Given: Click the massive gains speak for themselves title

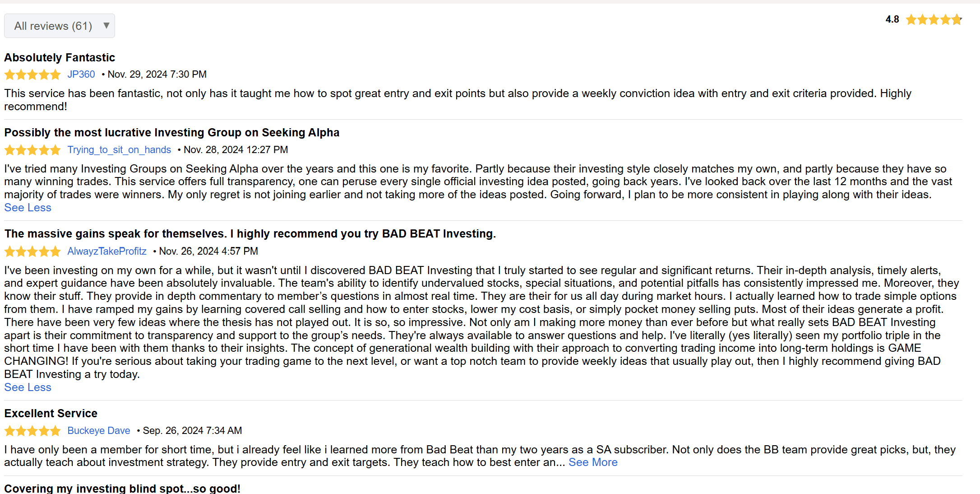Looking at the screenshot, I should tap(250, 234).
